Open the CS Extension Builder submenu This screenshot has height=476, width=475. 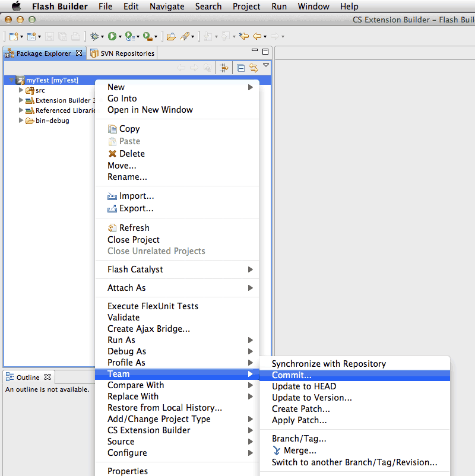point(177,430)
